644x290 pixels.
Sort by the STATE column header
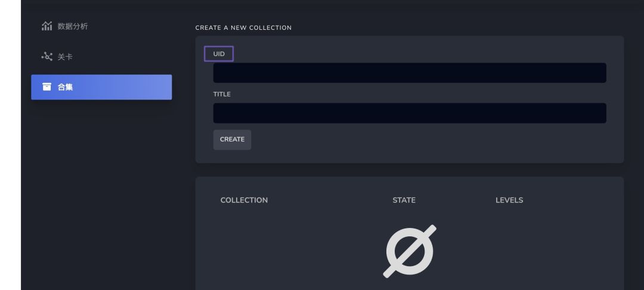(x=404, y=200)
